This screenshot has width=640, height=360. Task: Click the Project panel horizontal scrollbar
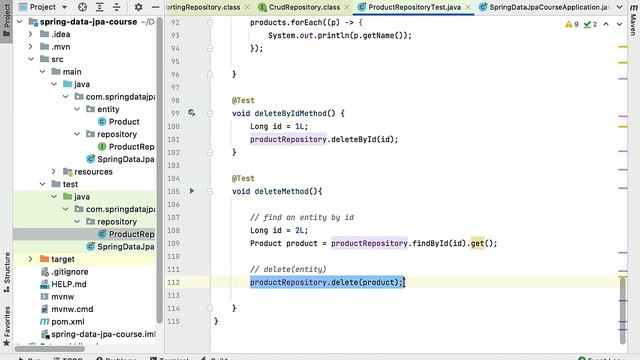click(x=50, y=349)
